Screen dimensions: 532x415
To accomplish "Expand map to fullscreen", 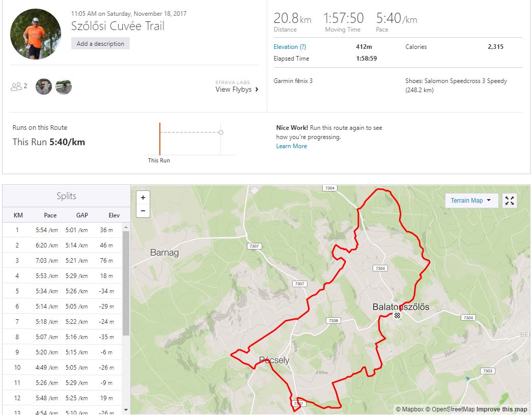I will pyautogui.click(x=509, y=201).
